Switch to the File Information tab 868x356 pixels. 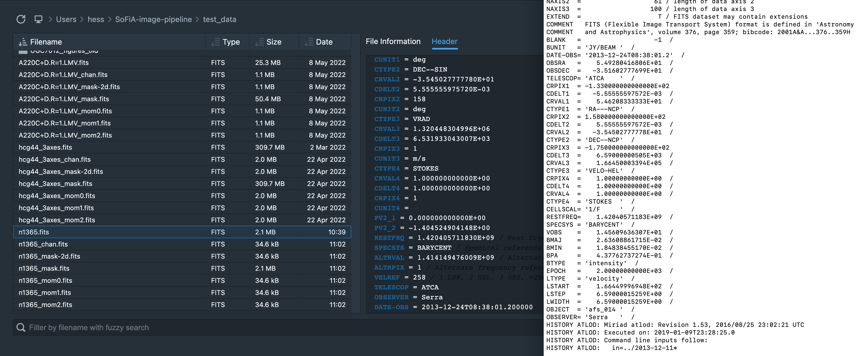tap(393, 41)
